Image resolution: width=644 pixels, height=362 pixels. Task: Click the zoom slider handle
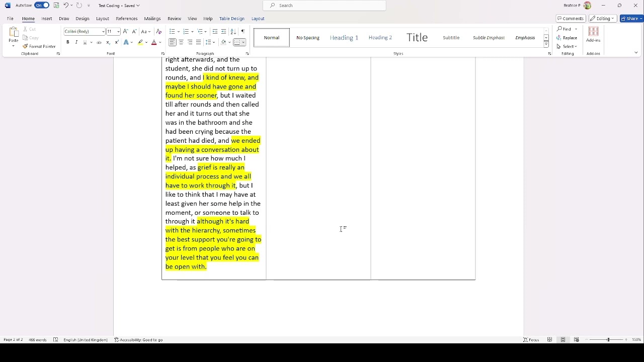[x=608, y=340]
